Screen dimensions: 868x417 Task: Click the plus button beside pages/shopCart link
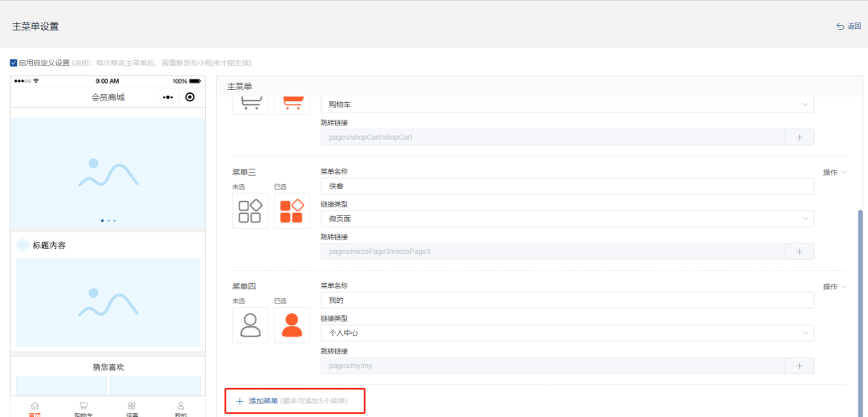[x=799, y=137]
